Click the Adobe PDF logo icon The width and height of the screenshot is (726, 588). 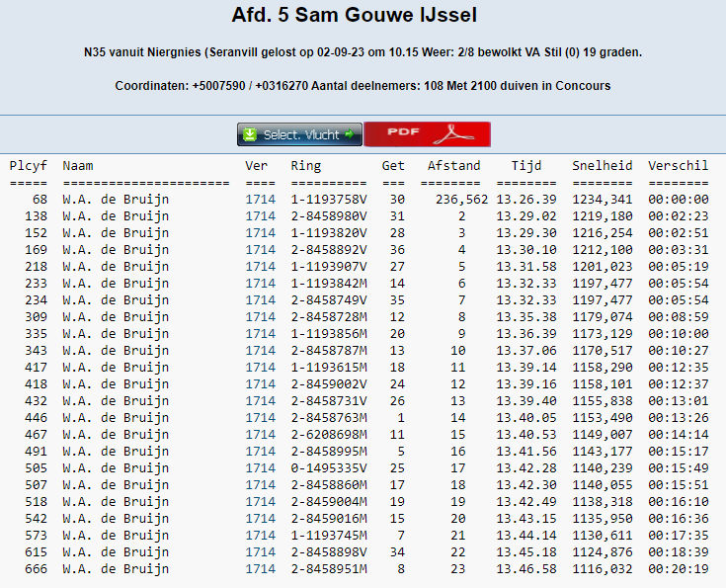453,134
